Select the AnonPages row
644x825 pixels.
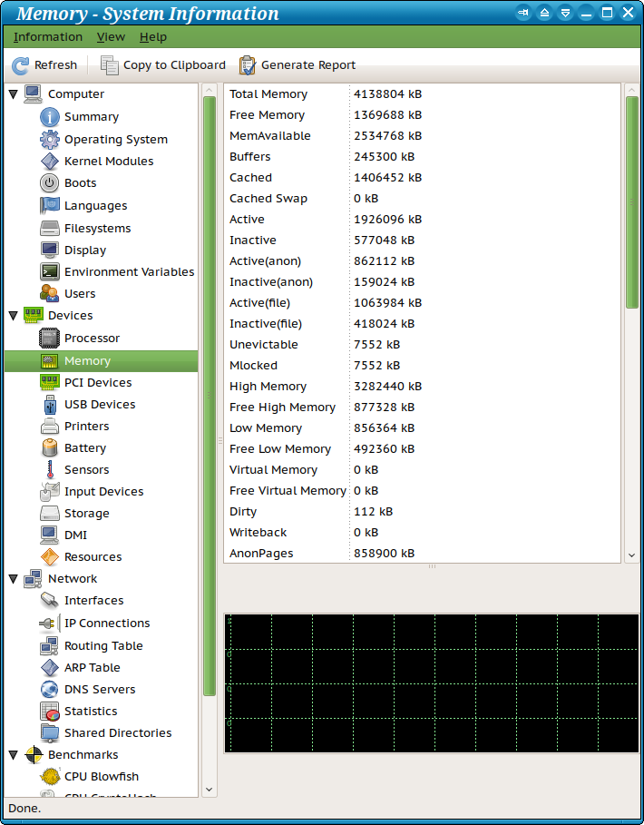(422, 554)
